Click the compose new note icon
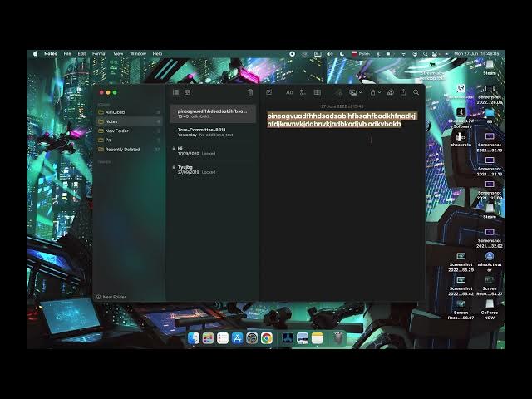532x399 pixels. [269, 92]
